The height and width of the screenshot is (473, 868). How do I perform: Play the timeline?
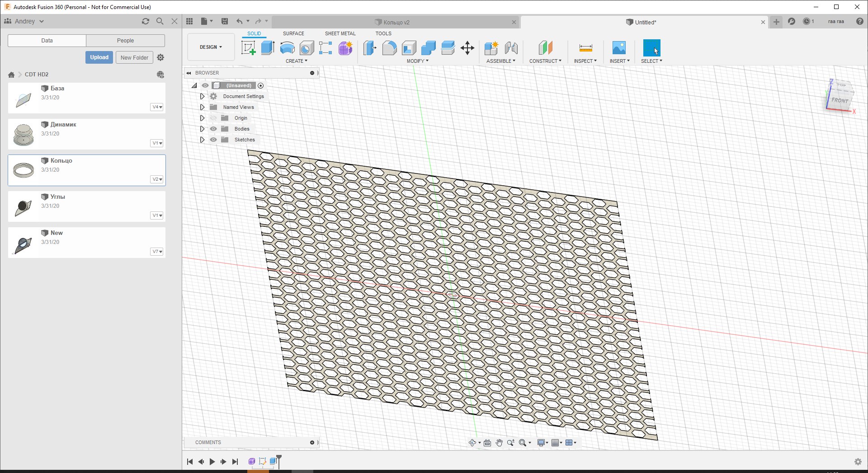click(x=212, y=462)
